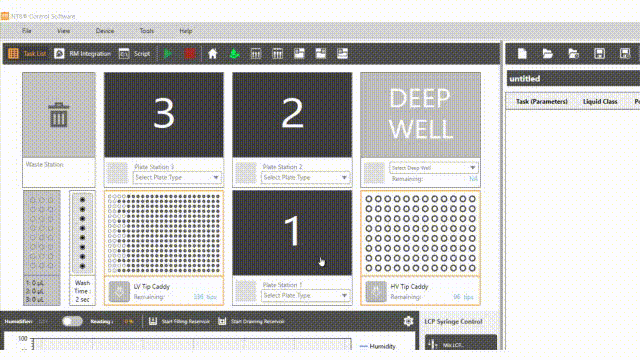Viewport: 640px width, 360px height.
Task: Open the Tools menu
Action: pyautogui.click(x=147, y=31)
